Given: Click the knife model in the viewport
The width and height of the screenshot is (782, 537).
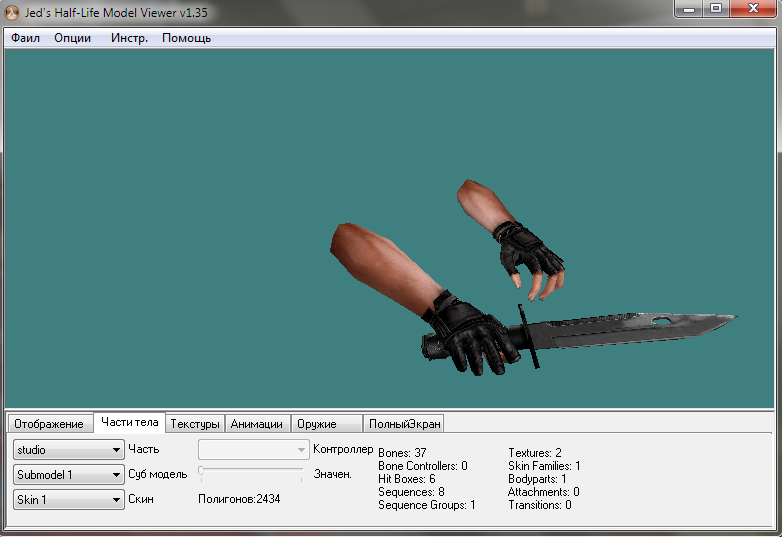Looking at the screenshot, I should coord(579,334).
